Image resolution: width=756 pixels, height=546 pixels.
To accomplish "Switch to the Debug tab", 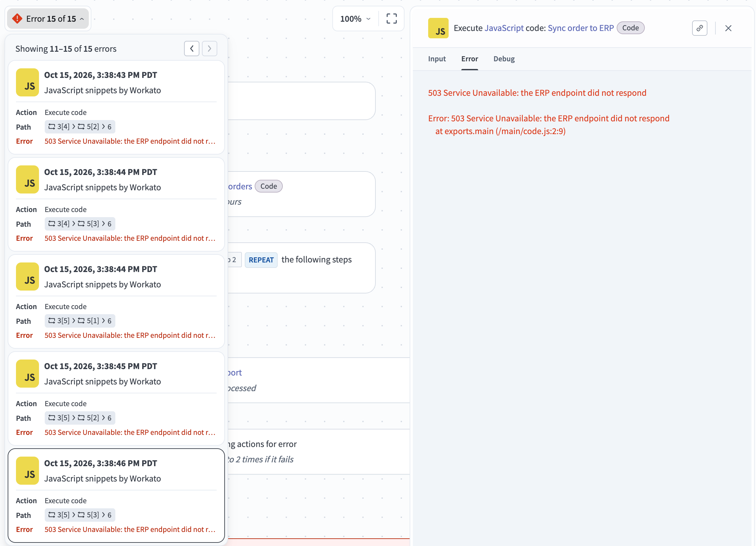I will (504, 59).
